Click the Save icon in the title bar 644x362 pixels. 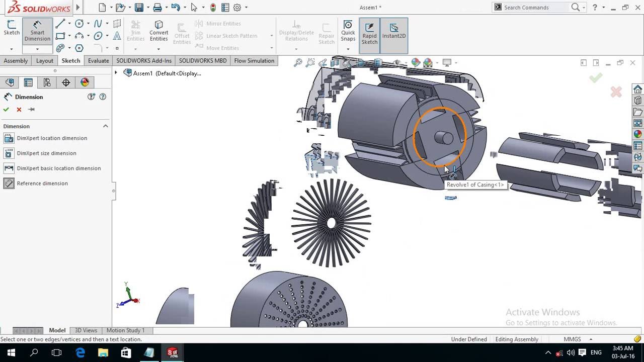tap(139, 8)
